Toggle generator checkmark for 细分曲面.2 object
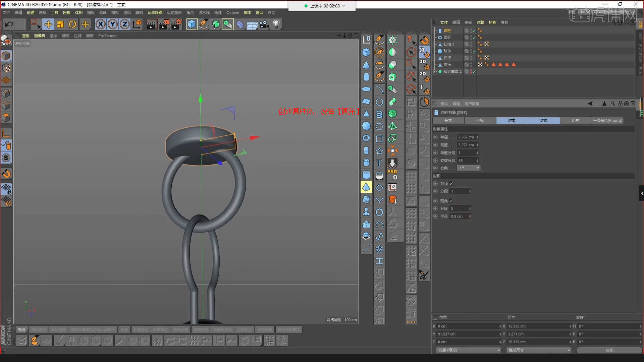 (x=474, y=71)
